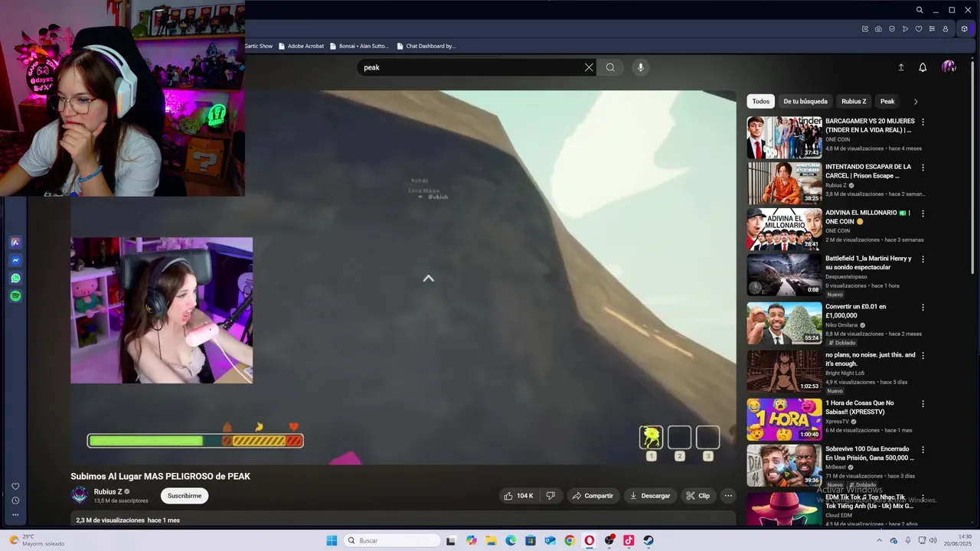The height and width of the screenshot is (551, 980).
Task: Open Opera flow send arrow icon
Action: click(905, 29)
